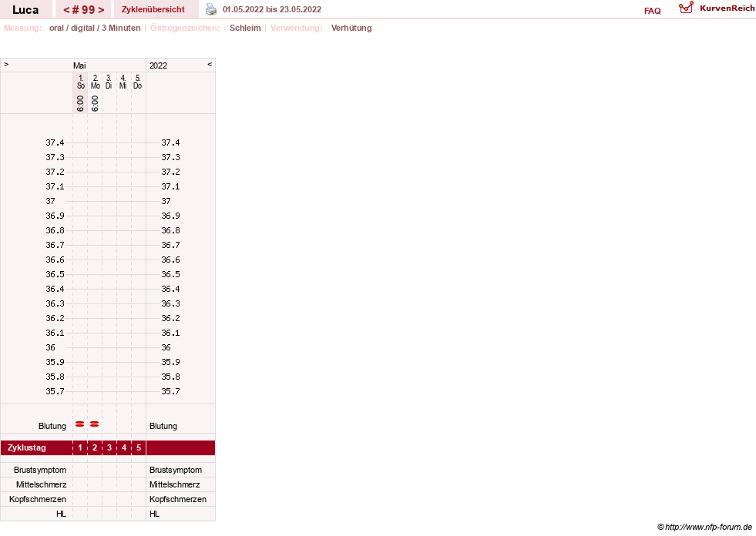Click the '4. Mi' date column header
Viewport: 756px width, 536px height.
pyautogui.click(x=123, y=82)
